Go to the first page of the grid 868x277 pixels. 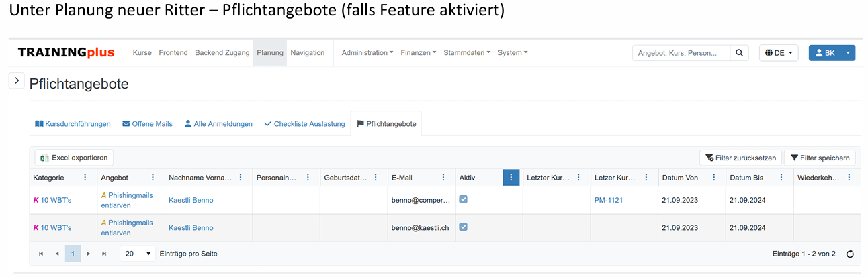(x=41, y=254)
